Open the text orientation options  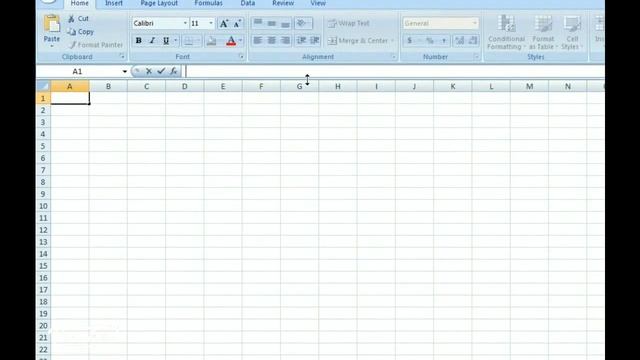click(x=303, y=23)
